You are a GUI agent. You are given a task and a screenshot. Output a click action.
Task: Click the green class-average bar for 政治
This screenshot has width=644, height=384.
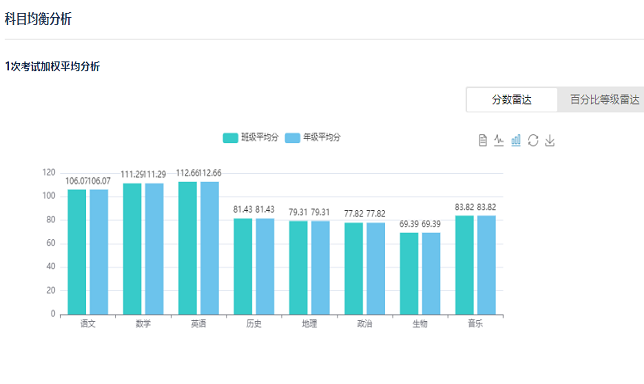354,269
